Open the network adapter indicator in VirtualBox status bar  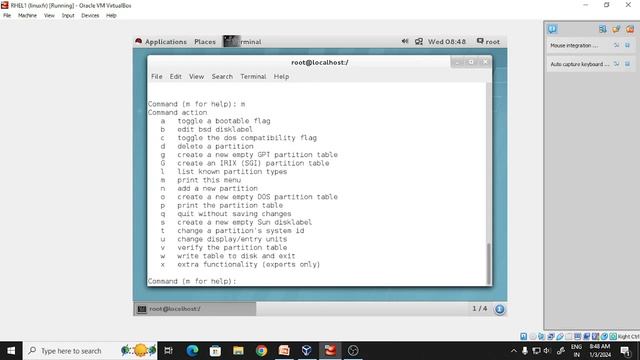(x=551, y=336)
